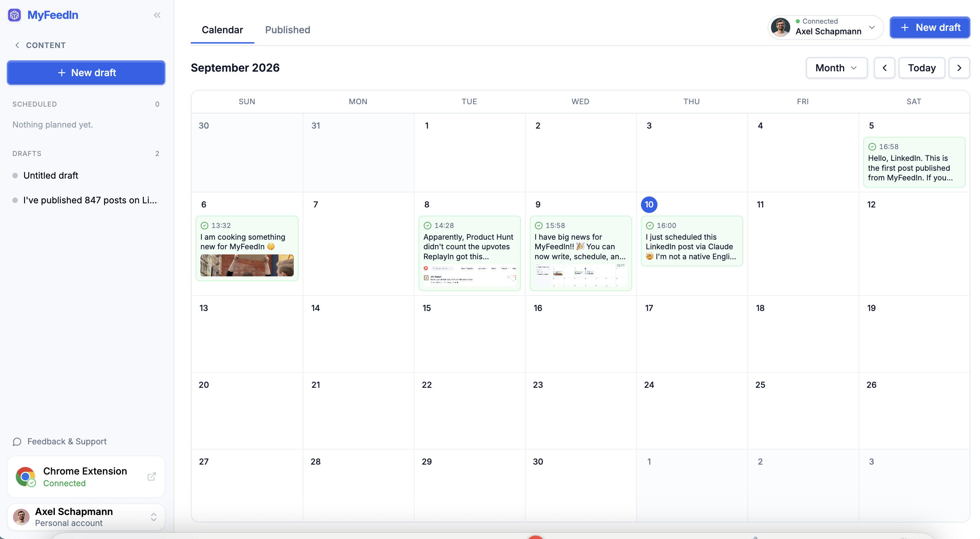
Task: Open the Month view dropdown
Action: point(836,68)
